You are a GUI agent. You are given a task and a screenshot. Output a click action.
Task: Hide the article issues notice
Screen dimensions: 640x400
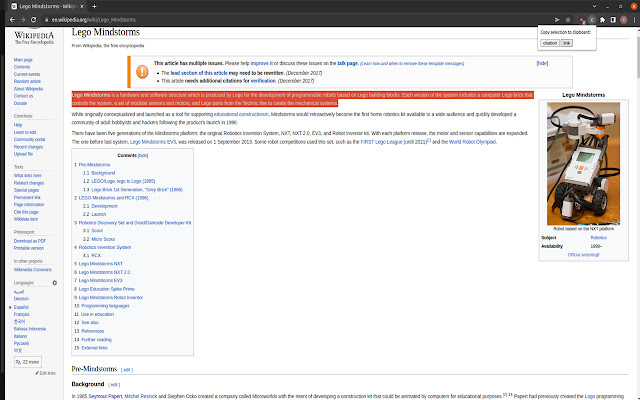point(542,63)
